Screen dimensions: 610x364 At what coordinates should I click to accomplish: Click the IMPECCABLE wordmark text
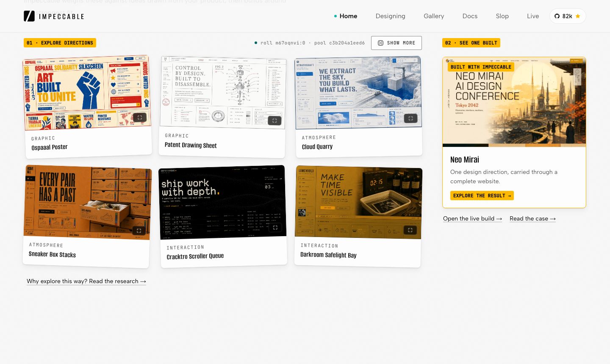click(x=61, y=17)
